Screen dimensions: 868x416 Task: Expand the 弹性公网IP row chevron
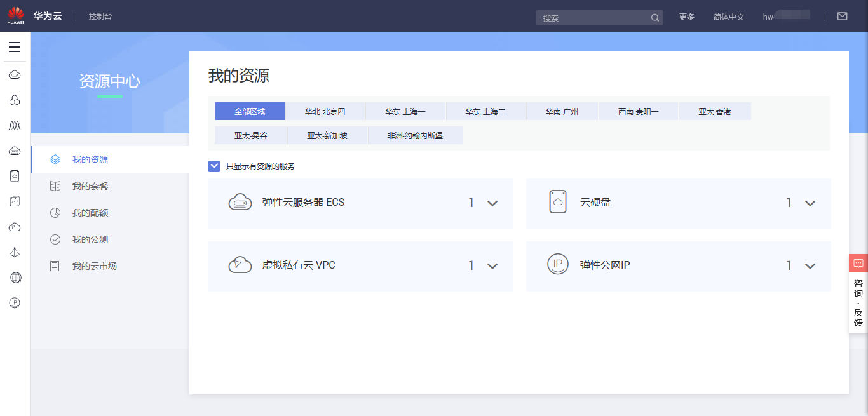tap(810, 266)
